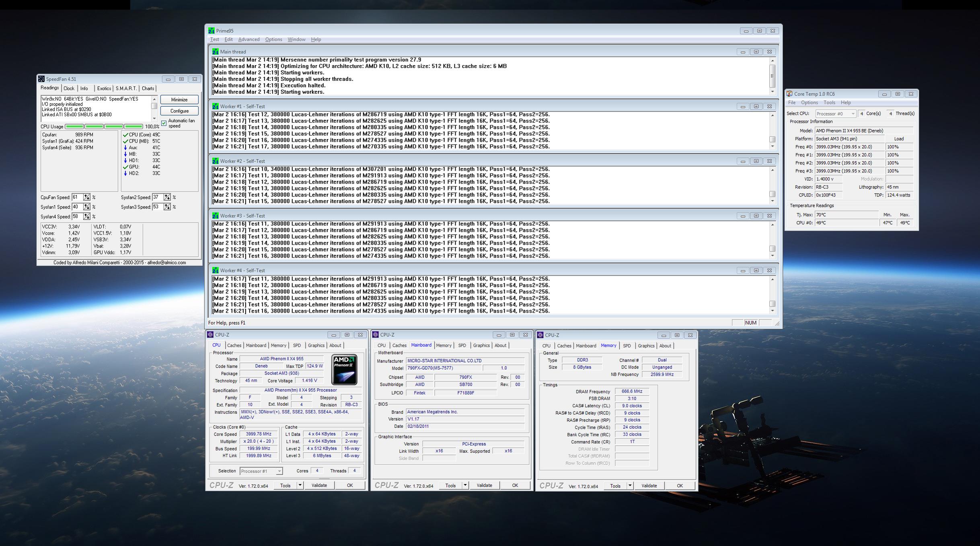980x546 pixels.
Task: Open the Advanced menu in Prime95
Action: tap(249, 39)
